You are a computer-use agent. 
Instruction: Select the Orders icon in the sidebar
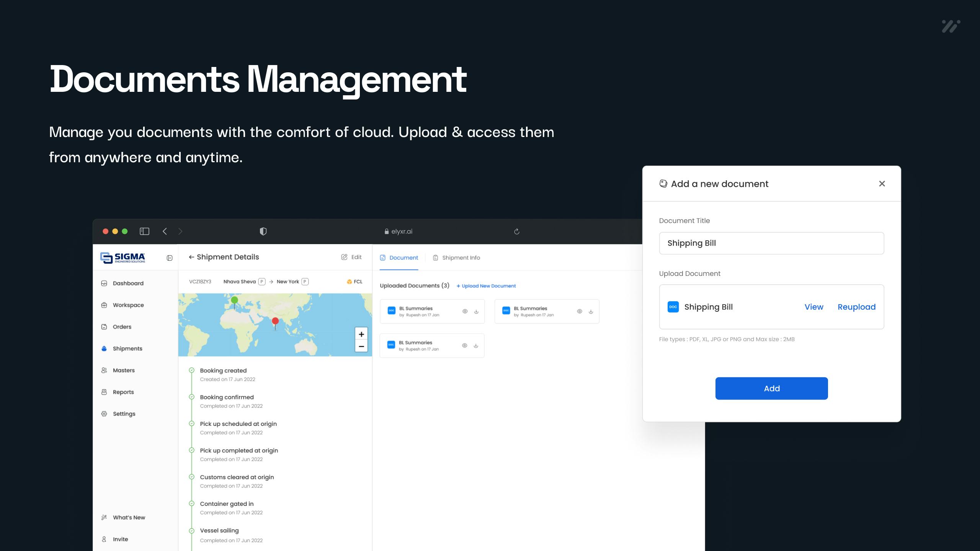[x=104, y=326]
